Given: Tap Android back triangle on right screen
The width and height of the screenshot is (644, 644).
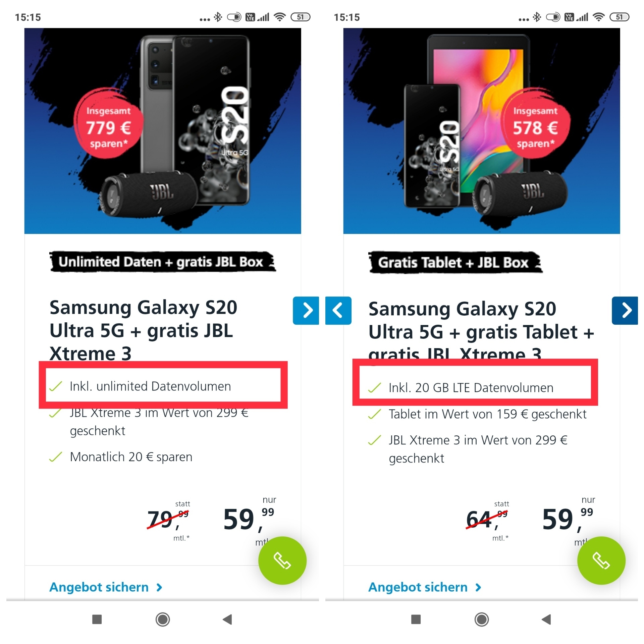Looking at the screenshot, I should 546,619.
